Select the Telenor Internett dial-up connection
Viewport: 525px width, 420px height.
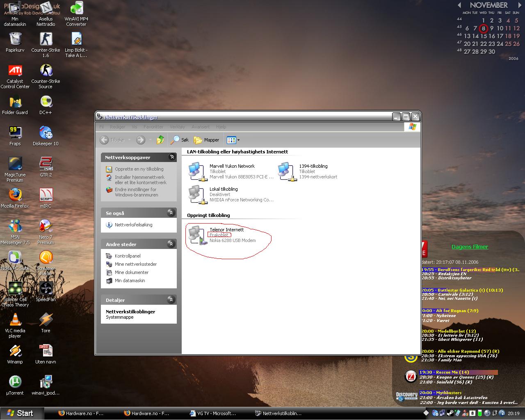tap(222, 235)
